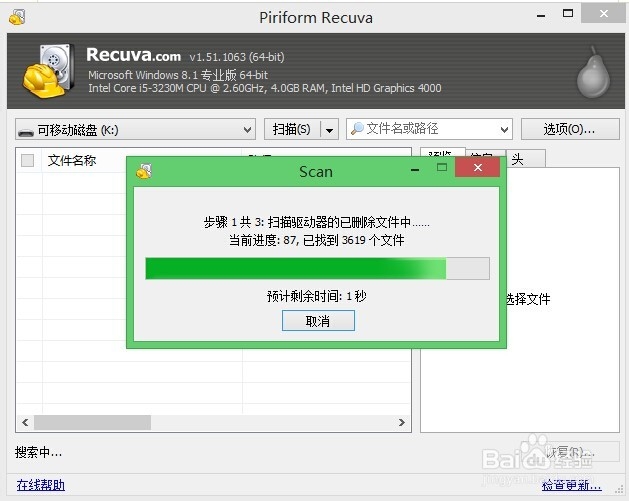This screenshot has width=629, height=501.
Task: Close the Scan dialog with red X
Action: tap(477, 167)
